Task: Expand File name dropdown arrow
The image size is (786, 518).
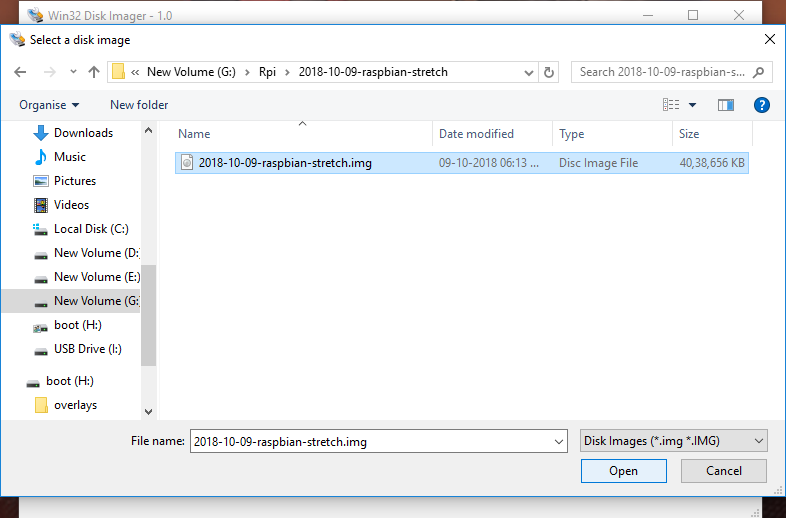Action: [558, 442]
